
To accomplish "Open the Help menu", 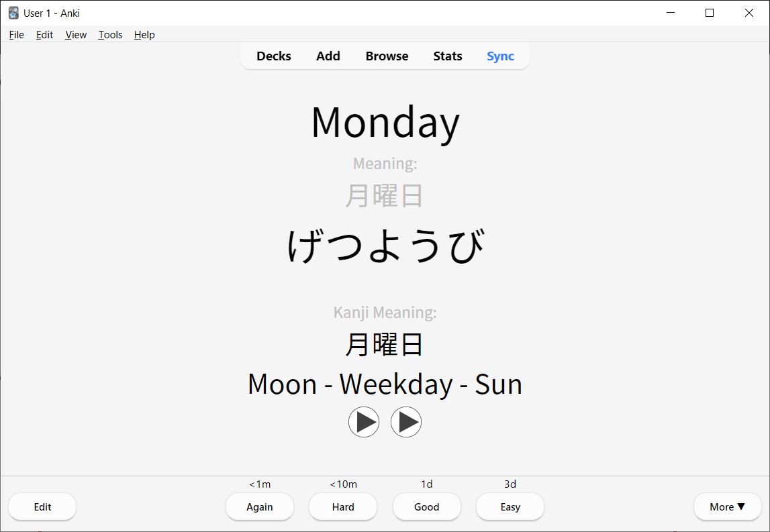I will [x=144, y=34].
